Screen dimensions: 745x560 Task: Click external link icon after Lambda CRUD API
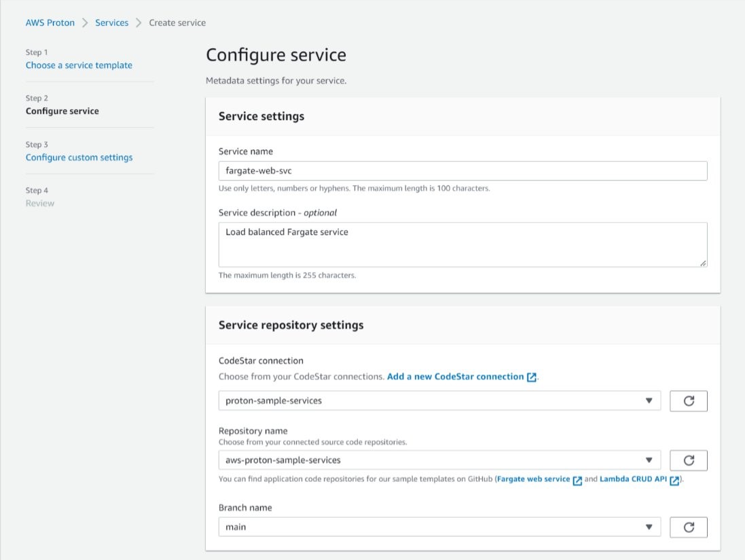(x=674, y=480)
